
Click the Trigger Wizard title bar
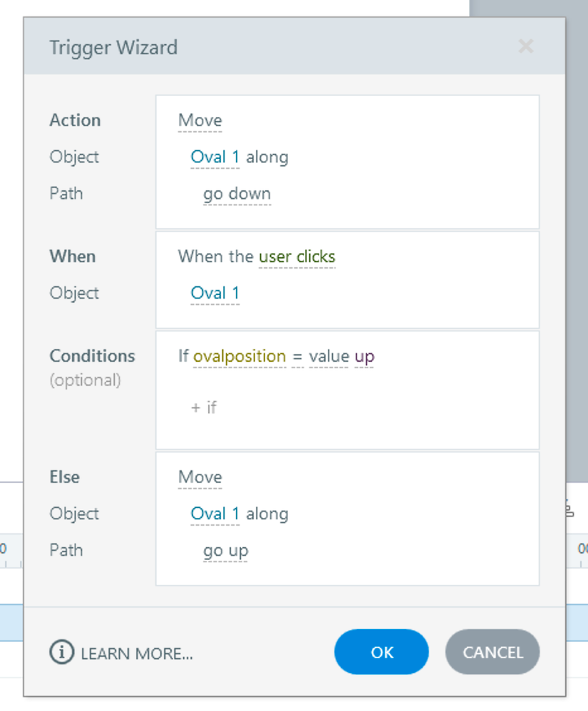click(285, 47)
